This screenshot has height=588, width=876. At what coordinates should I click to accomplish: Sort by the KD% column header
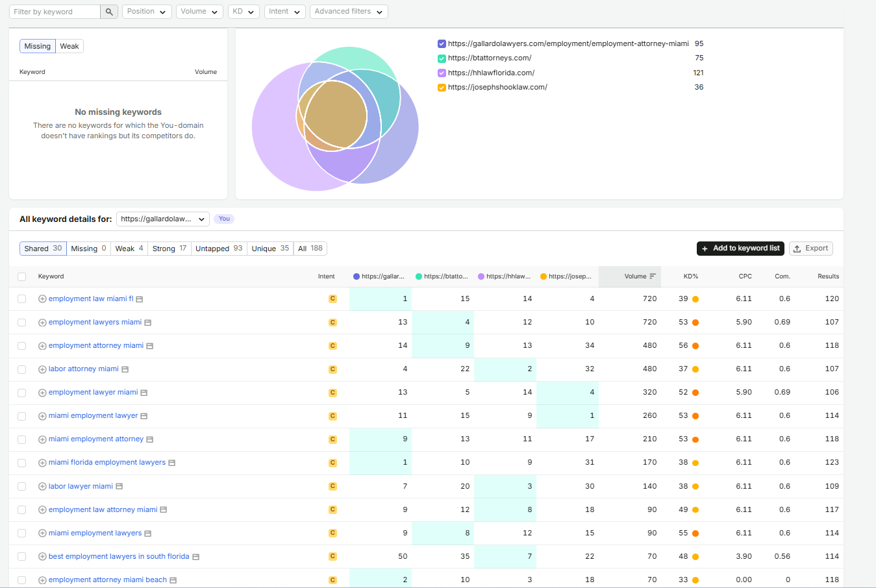[691, 276]
